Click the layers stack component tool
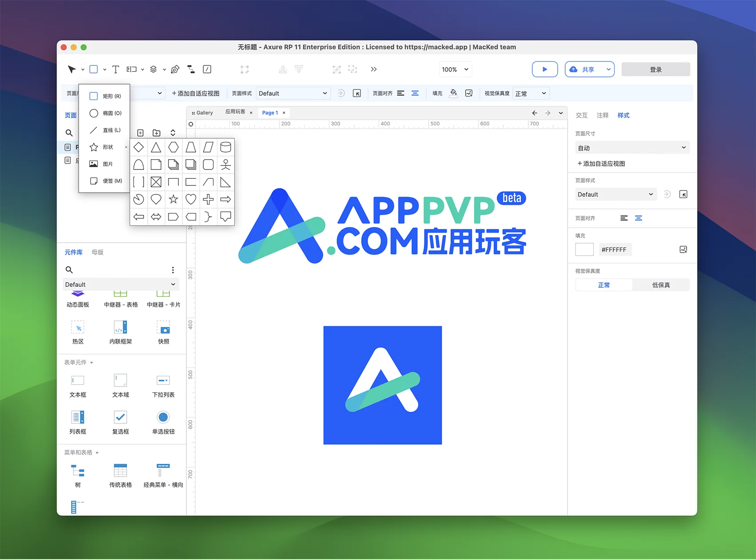The width and height of the screenshot is (756, 559). pos(153,69)
